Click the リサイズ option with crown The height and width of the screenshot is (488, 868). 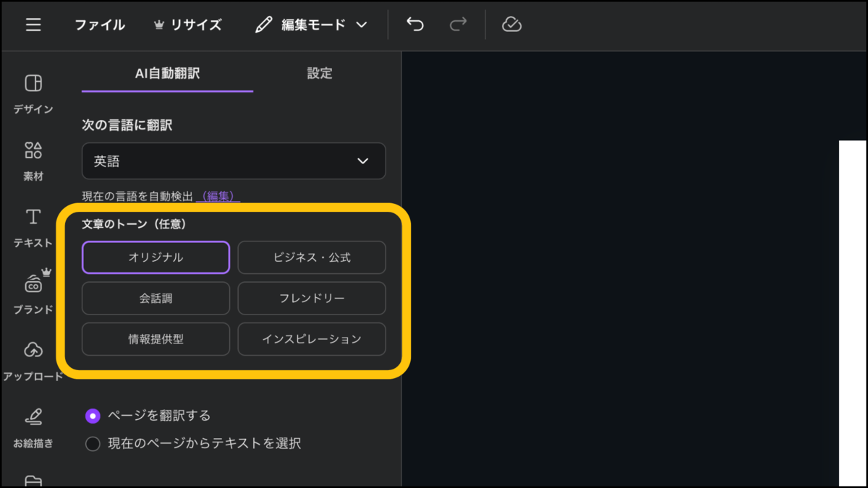(188, 25)
